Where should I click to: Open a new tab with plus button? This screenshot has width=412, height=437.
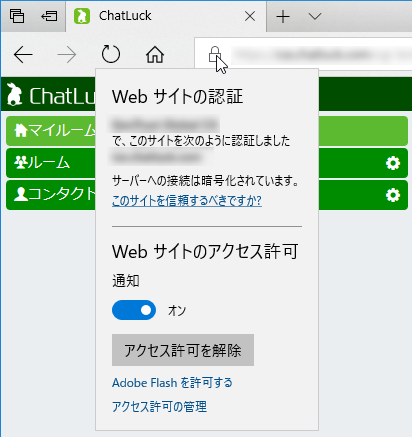point(283,16)
